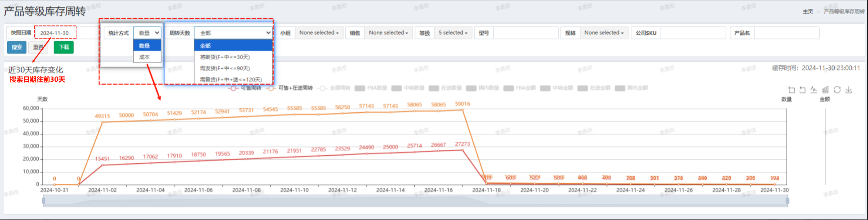
Task: Activate the chart area zoom tool
Action: pos(791,90)
